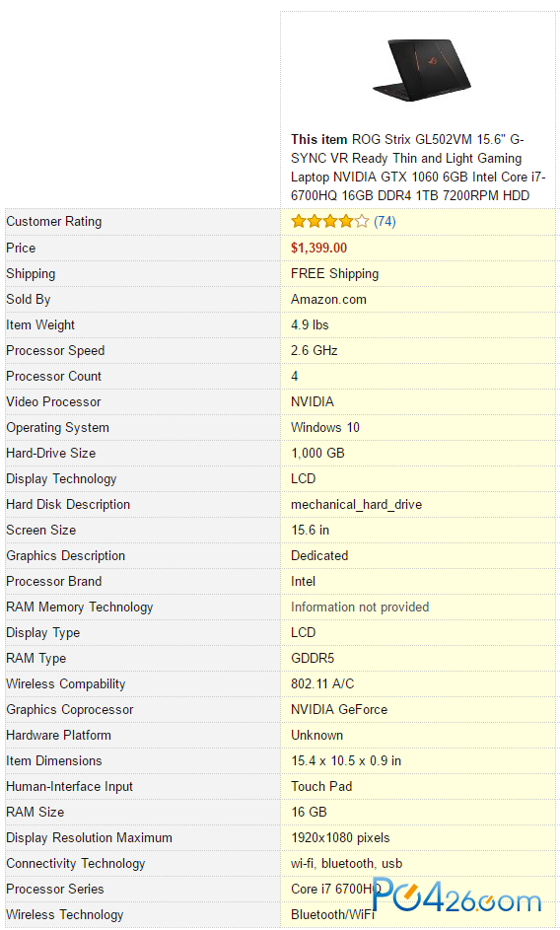This screenshot has width=560, height=930.
Task: Select the $1,399.00 price value
Action: (318, 248)
